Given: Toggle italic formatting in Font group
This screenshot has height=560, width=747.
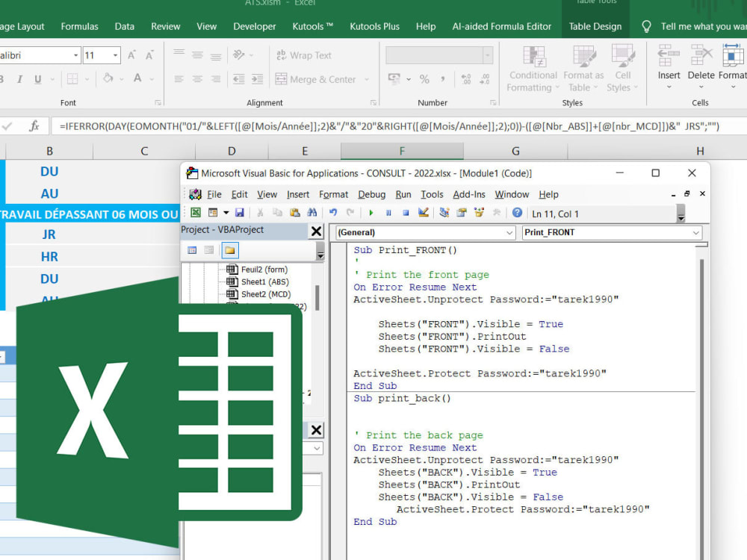Looking at the screenshot, I should pyautogui.click(x=19, y=79).
